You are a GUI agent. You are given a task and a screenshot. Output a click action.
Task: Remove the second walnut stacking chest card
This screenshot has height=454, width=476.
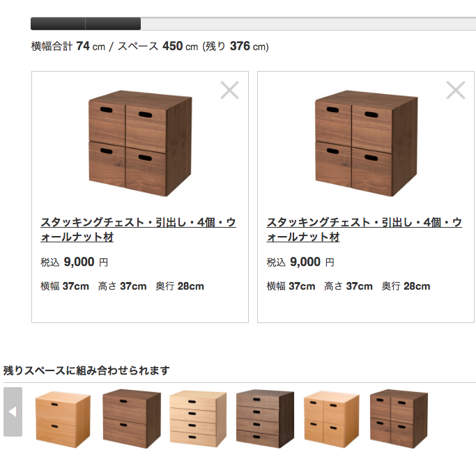click(x=456, y=90)
